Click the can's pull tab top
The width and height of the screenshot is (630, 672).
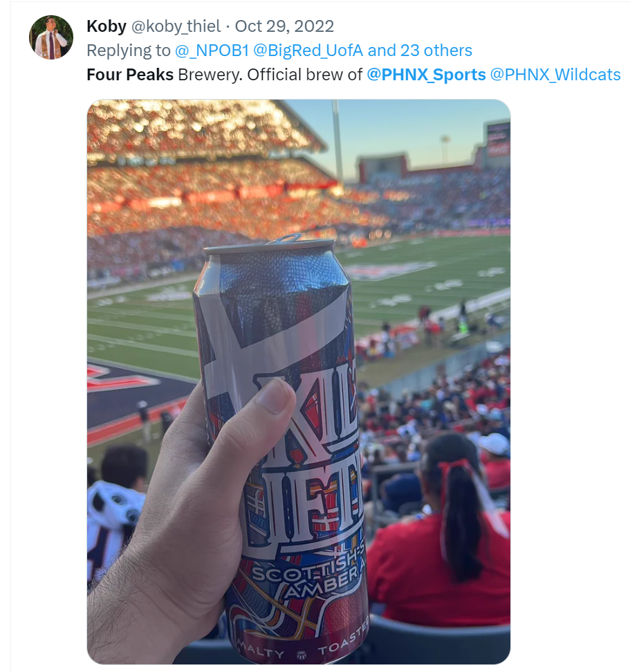pos(285,238)
